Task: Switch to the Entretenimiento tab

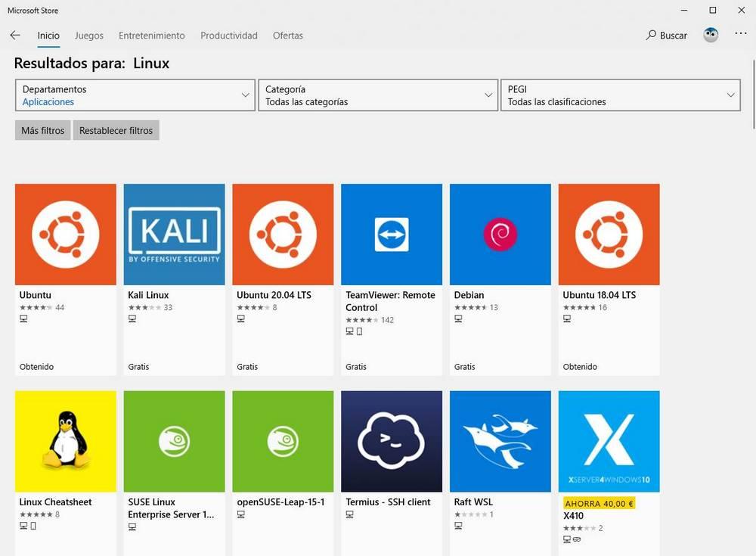Action: click(x=151, y=36)
